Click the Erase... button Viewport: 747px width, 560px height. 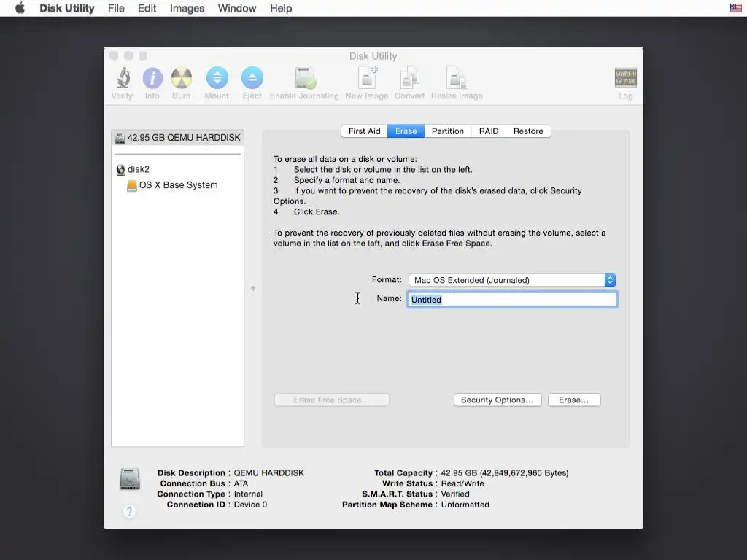[574, 400]
